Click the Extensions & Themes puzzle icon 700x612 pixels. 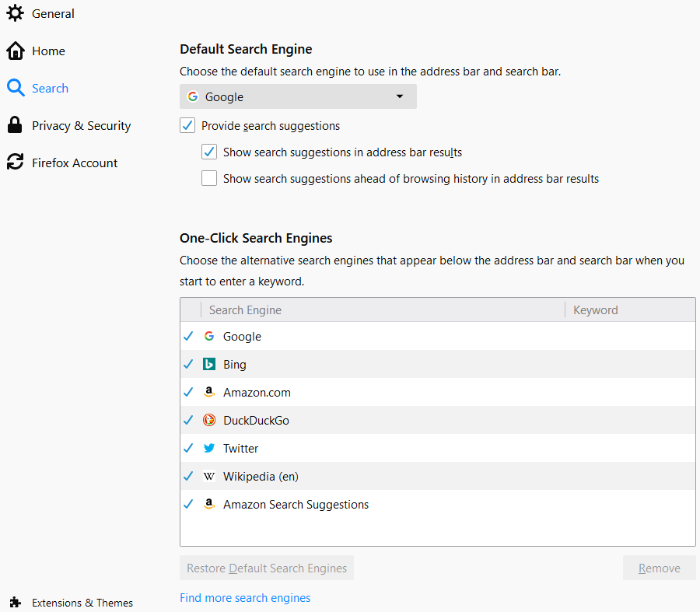(x=16, y=602)
